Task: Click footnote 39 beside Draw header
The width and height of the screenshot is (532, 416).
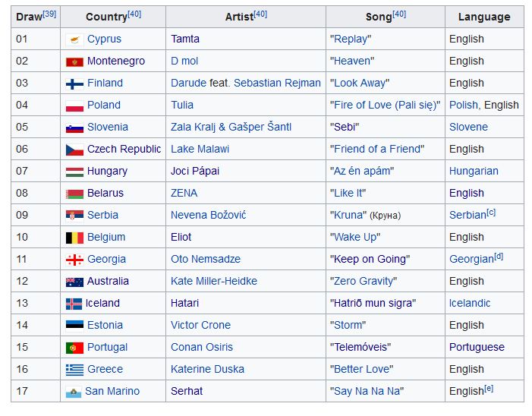Action: (x=49, y=14)
